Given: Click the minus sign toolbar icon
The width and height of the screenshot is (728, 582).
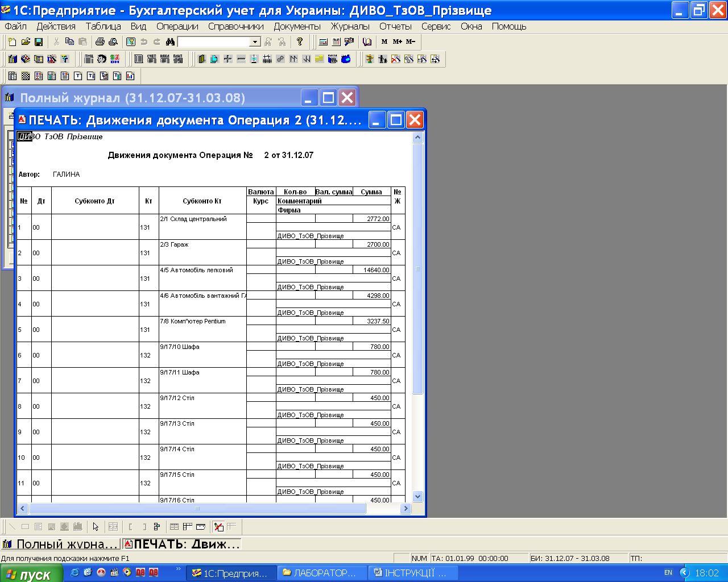Looking at the screenshot, I should tap(241, 59).
